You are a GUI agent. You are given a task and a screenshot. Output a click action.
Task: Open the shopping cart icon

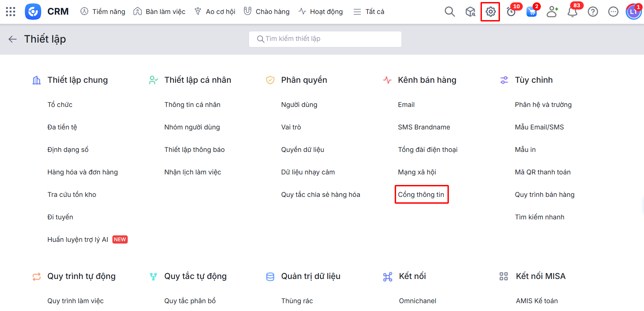(531, 12)
